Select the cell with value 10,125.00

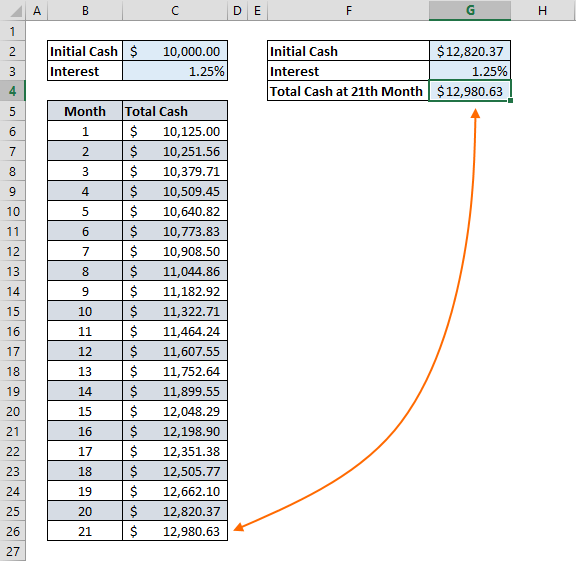175,131
